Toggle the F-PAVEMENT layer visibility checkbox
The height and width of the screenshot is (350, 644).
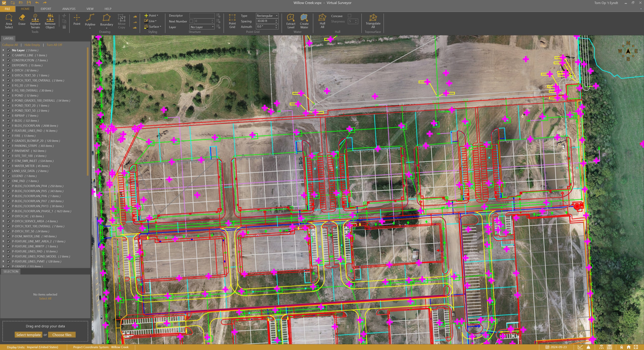[9, 151]
